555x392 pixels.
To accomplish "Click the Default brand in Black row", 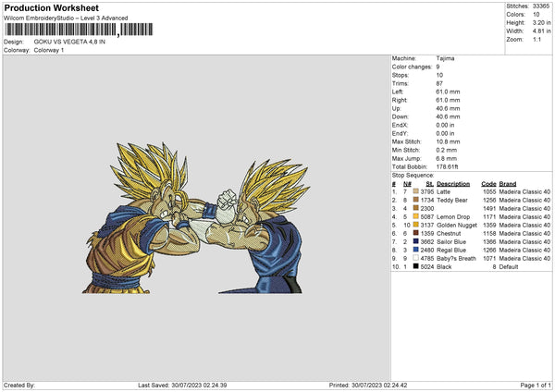I will tap(508, 267).
